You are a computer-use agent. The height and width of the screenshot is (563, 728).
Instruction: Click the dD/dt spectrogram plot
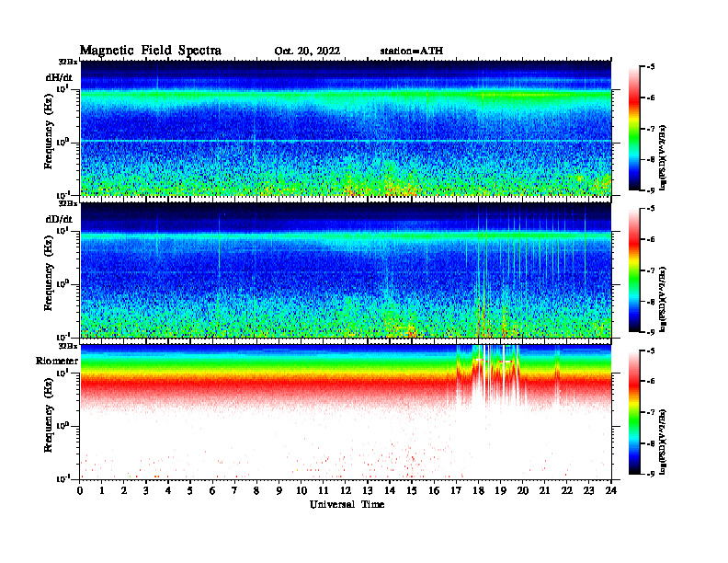346,270
